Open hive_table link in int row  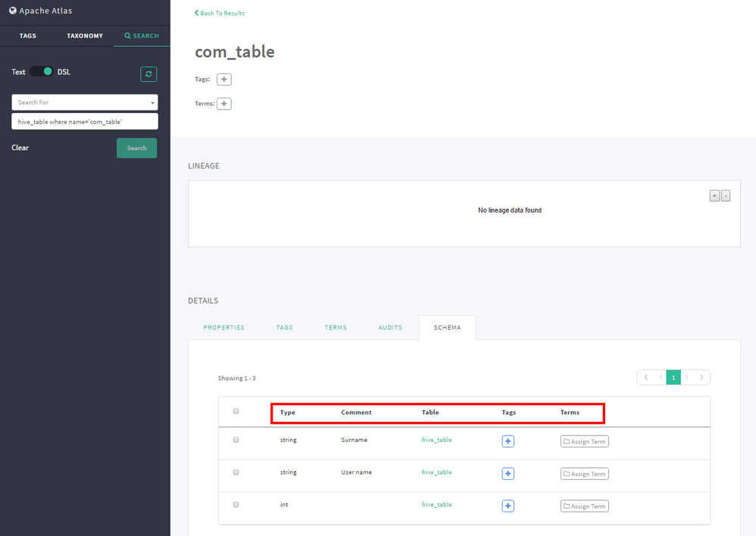(x=437, y=504)
